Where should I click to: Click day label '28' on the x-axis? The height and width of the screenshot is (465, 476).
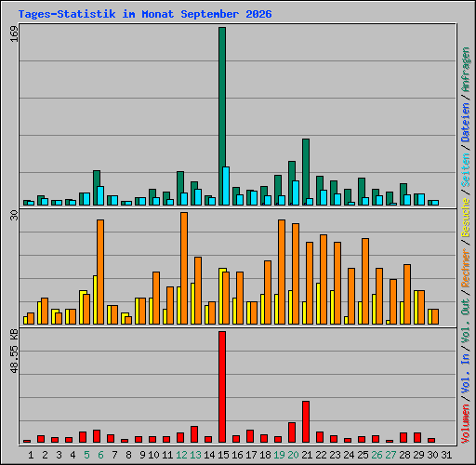click(x=404, y=455)
